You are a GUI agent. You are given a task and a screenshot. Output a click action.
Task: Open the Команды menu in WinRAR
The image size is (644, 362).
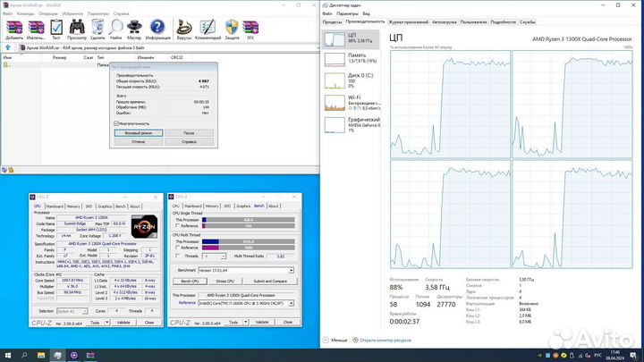pyautogui.click(x=25, y=13)
